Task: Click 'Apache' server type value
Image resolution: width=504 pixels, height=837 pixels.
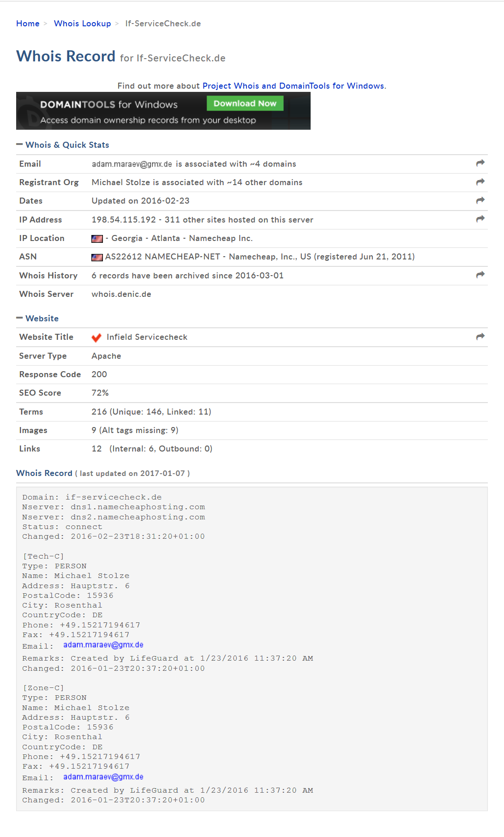Action: (x=107, y=356)
